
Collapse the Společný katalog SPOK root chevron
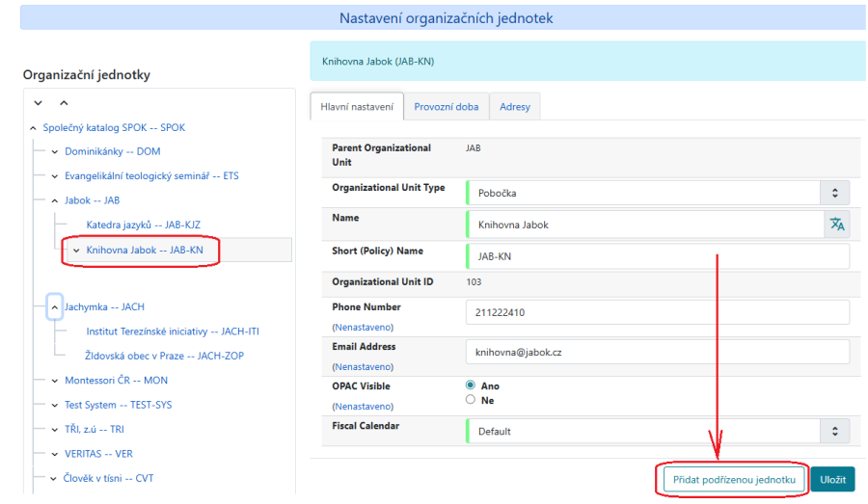[34, 127]
